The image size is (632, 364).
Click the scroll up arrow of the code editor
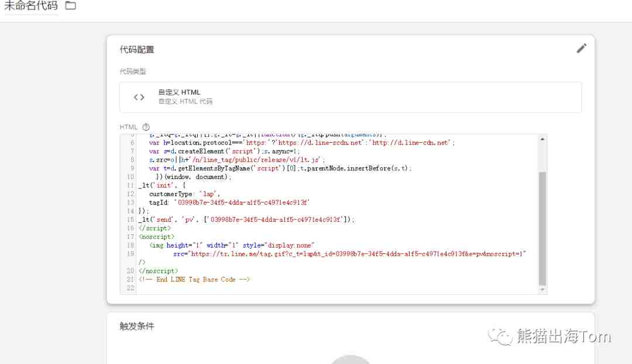[542, 139]
